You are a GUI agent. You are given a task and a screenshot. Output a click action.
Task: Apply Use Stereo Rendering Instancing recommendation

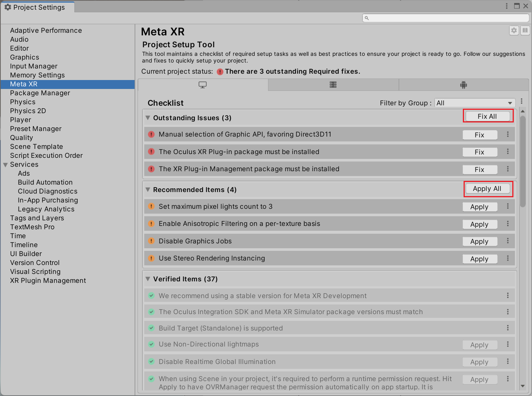click(480, 259)
